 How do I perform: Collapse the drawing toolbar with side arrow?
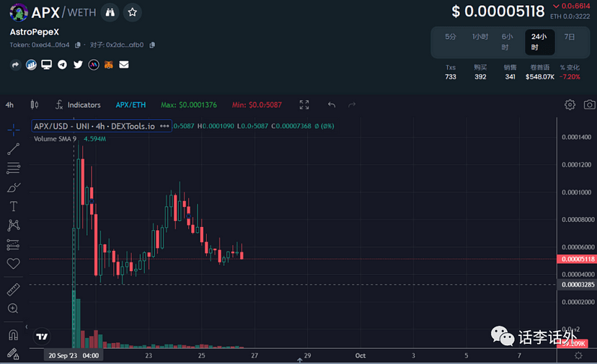26,327
